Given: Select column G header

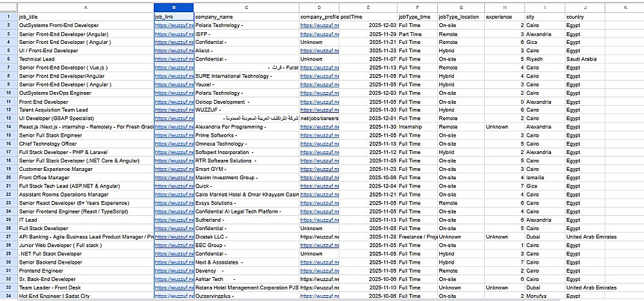Looking at the screenshot, I should (x=461, y=8).
